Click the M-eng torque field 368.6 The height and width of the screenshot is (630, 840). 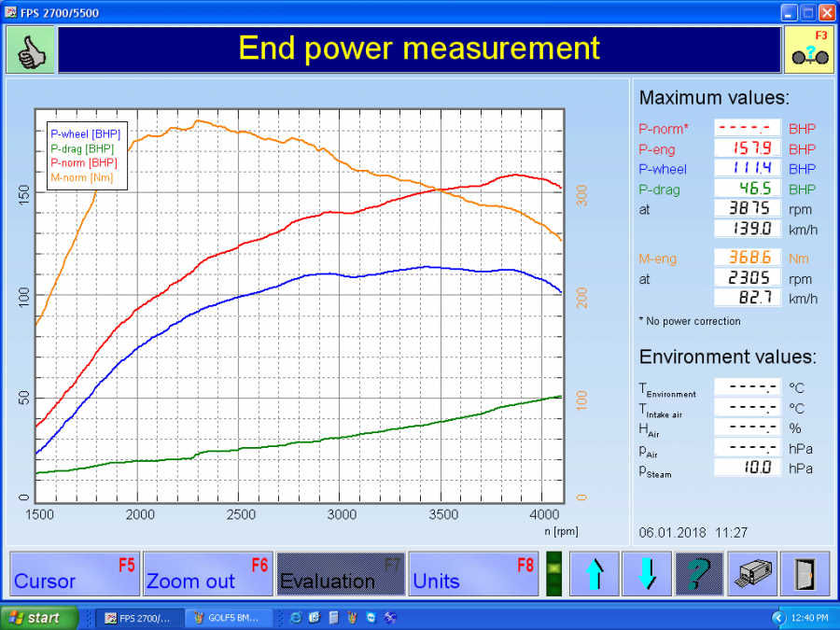(748, 259)
